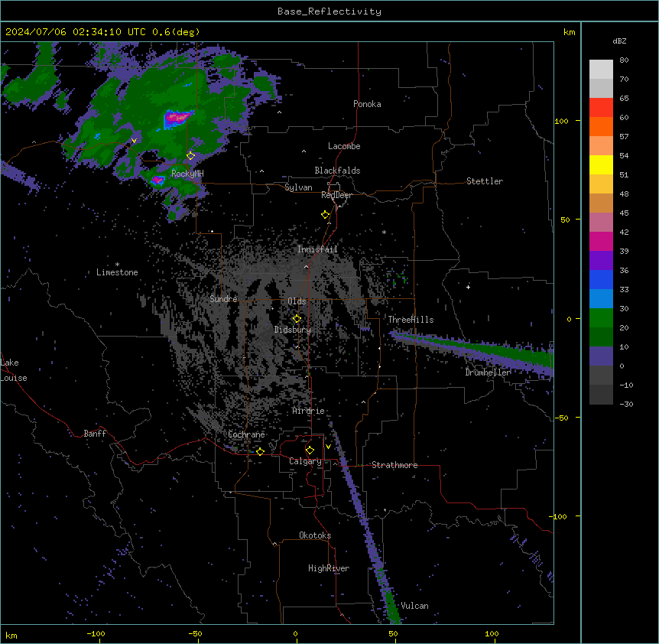
Task: Click the Limestone label
Action: pos(117,272)
